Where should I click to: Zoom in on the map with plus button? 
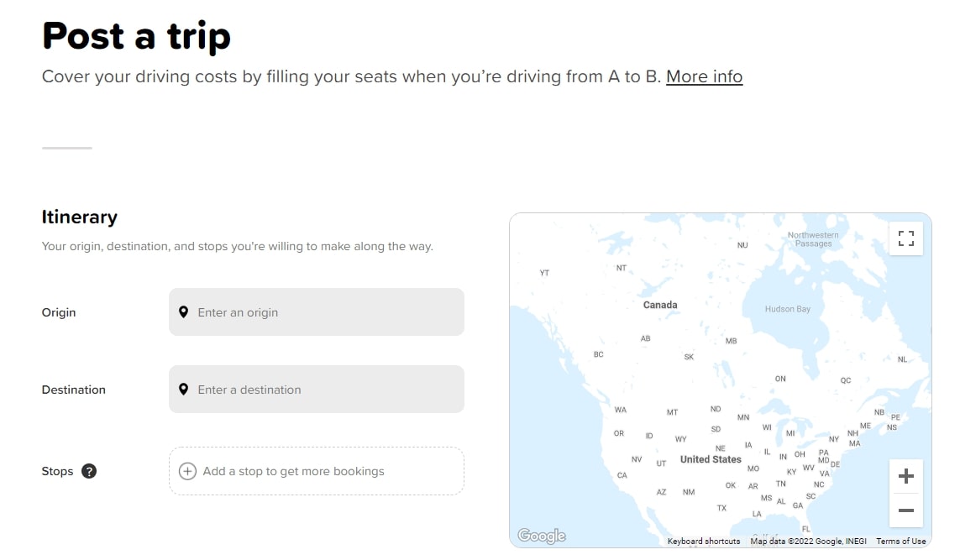(x=905, y=477)
